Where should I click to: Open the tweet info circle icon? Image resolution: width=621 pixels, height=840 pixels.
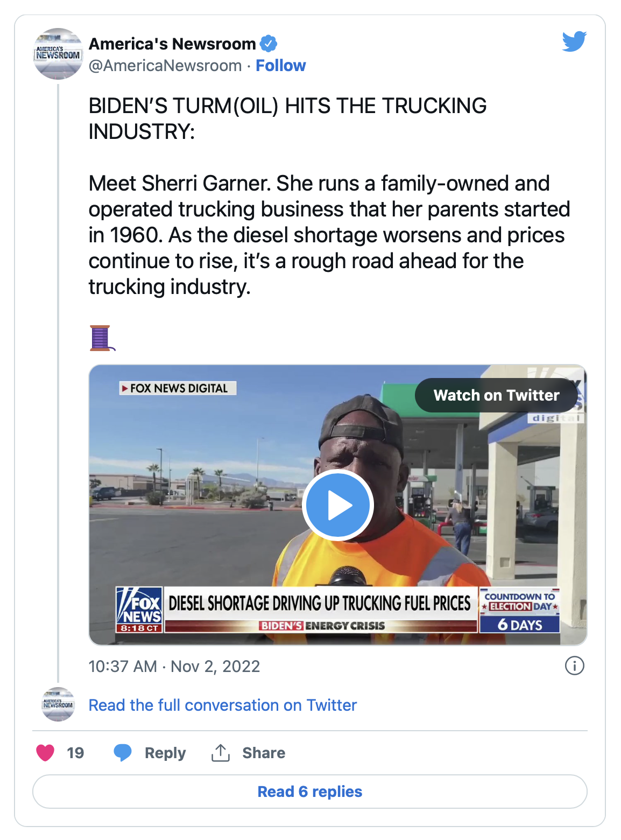tap(574, 666)
